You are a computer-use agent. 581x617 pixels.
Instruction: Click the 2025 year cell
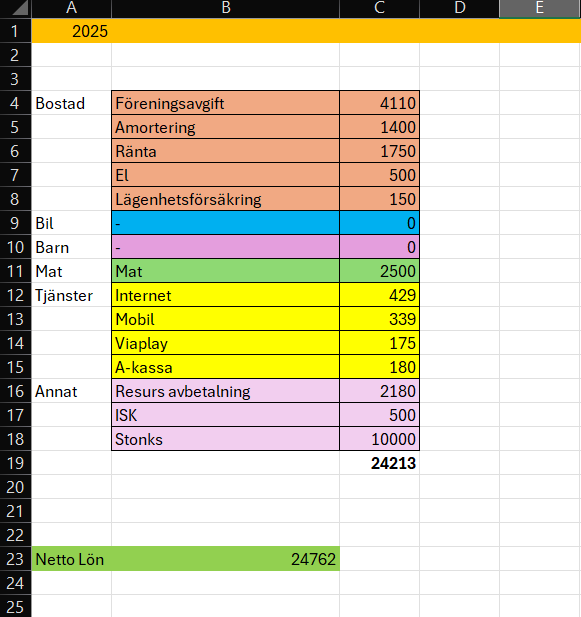(x=71, y=31)
